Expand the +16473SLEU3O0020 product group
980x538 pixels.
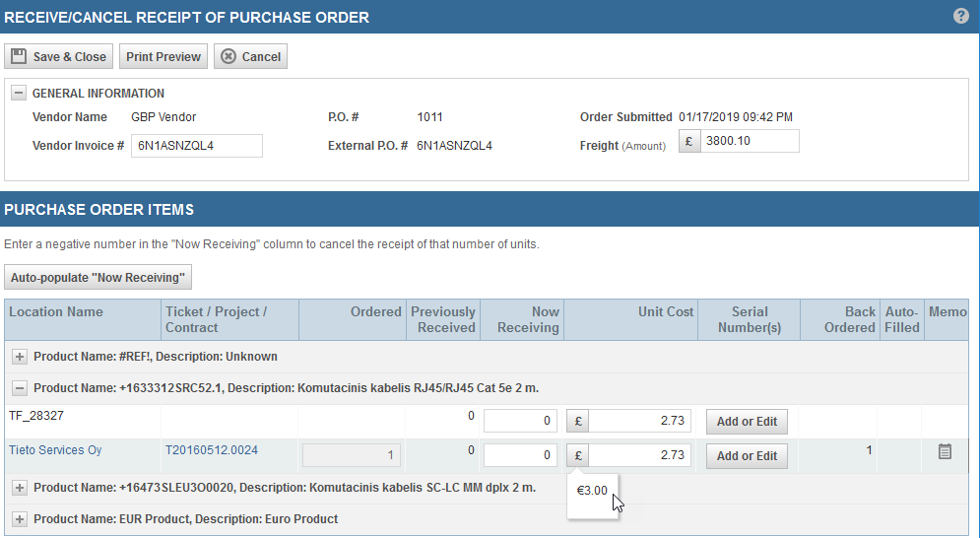tap(20, 488)
